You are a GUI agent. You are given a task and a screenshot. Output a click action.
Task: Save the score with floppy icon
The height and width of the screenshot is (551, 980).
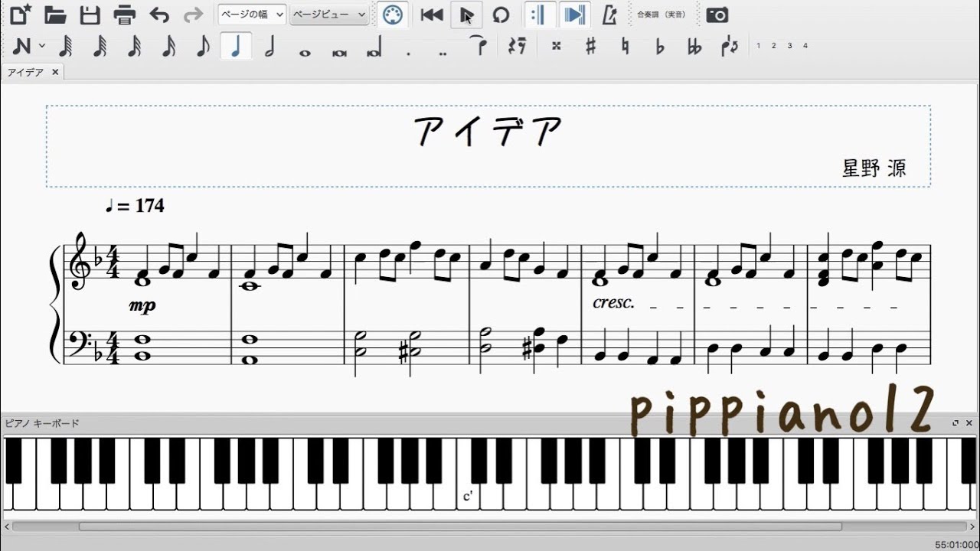pyautogui.click(x=90, y=15)
